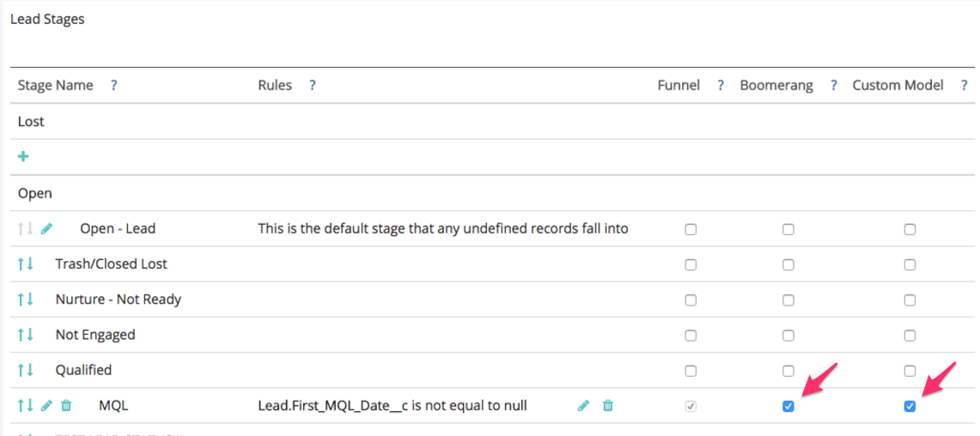This screenshot has height=436, width=980.
Task: Enable Funnel for Open - Lead
Action: (x=691, y=229)
